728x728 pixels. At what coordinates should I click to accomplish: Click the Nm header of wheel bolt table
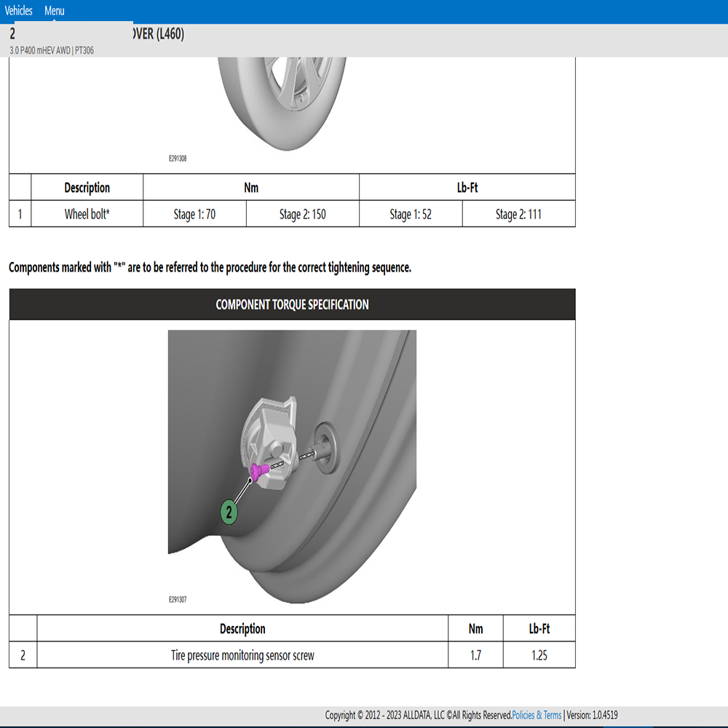(251, 188)
